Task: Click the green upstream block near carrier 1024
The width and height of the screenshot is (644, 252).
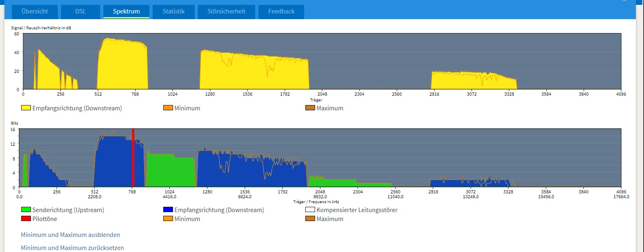Action: (171, 171)
